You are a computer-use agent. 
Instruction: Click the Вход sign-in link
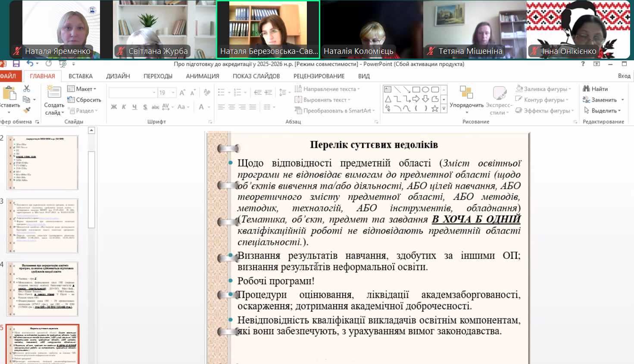(x=625, y=76)
